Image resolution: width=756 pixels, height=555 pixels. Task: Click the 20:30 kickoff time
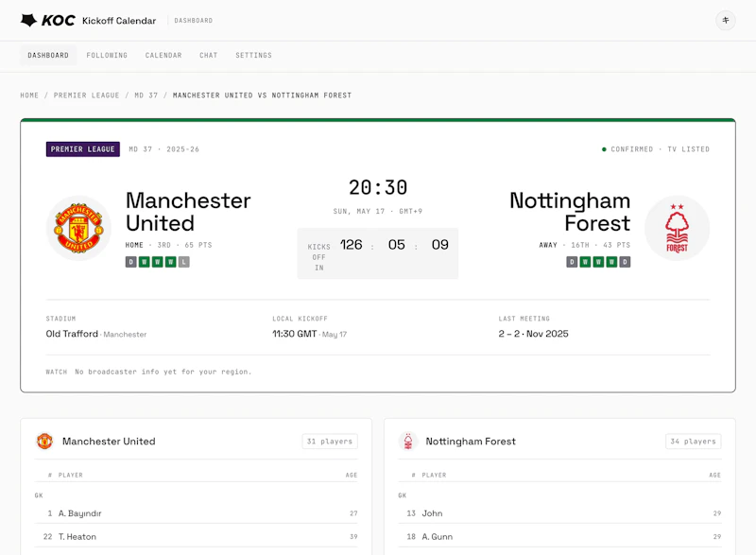pyautogui.click(x=378, y=187)
